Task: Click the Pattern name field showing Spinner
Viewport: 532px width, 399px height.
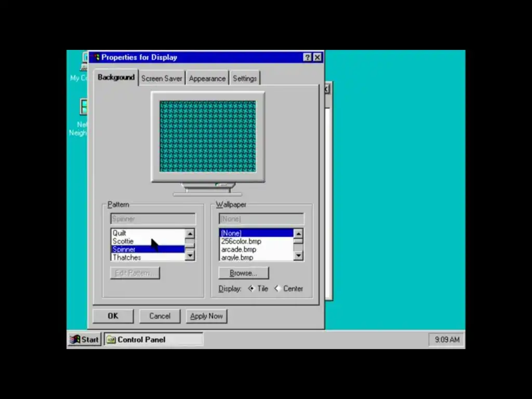Action: [x=153, y=219]
